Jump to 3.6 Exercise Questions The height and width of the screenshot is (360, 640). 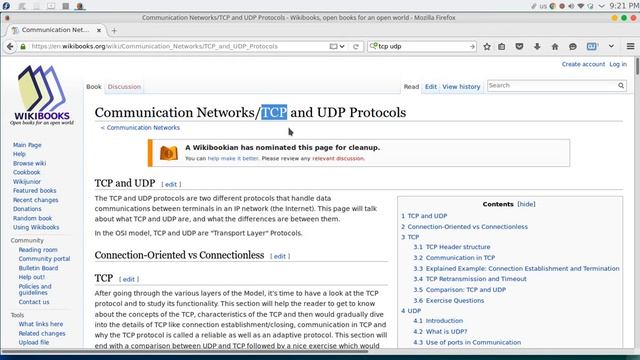pyautogui.click(x=448, y=300)
